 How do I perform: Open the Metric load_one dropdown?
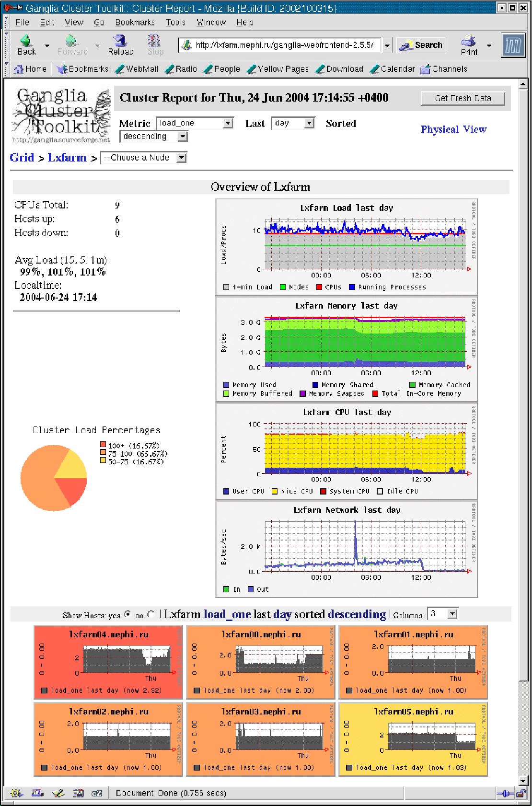point(195,123)
